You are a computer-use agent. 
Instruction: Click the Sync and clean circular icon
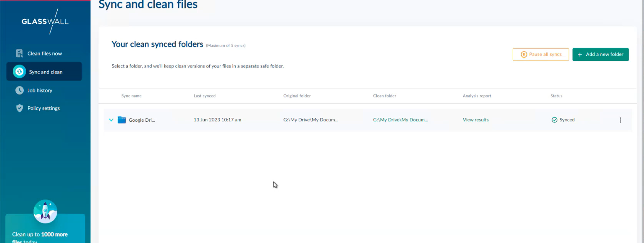19,72
